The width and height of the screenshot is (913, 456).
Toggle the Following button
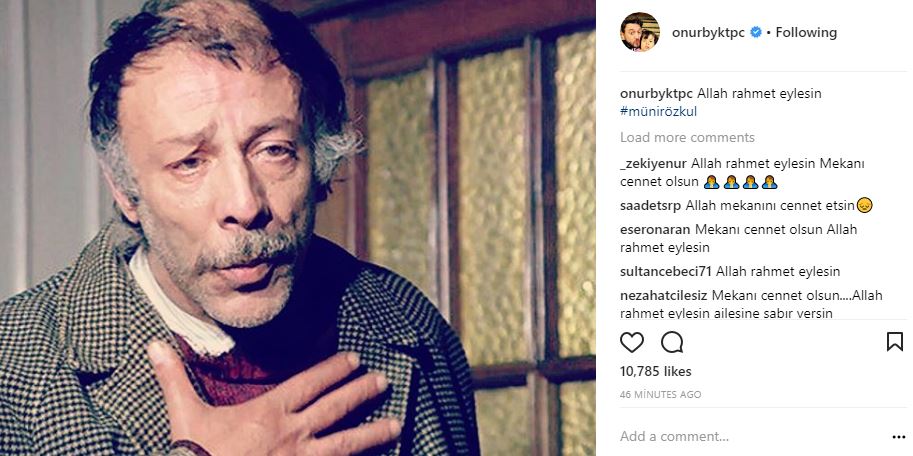pyautogui.click(x=805, y=32)
